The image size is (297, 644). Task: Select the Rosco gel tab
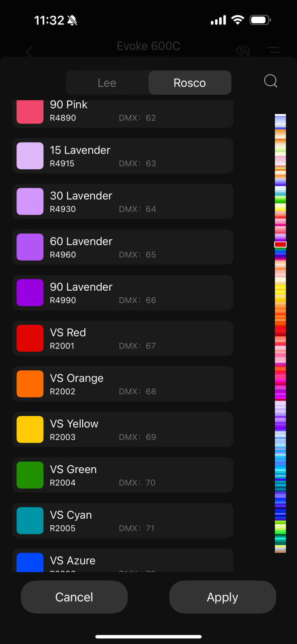(x=190, y=83)
